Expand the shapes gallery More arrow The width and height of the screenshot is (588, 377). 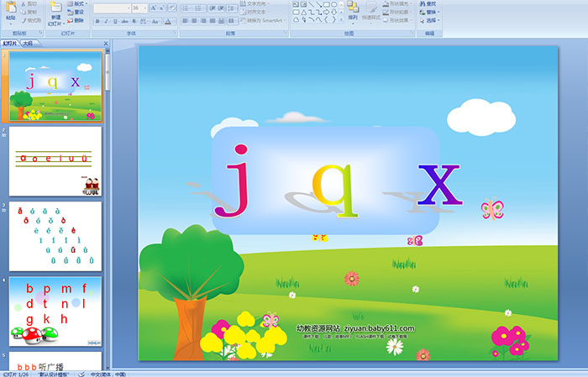tap(341, 19)
